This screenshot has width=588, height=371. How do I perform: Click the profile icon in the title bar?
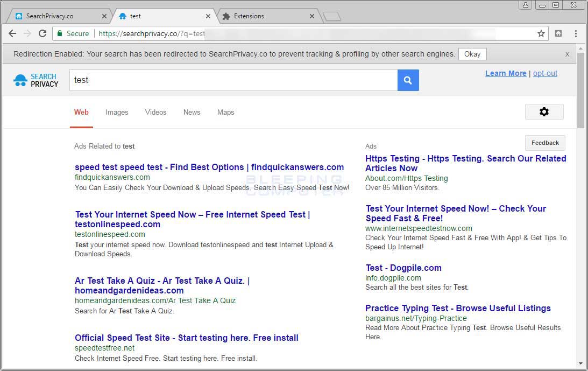tap(526, 4)
